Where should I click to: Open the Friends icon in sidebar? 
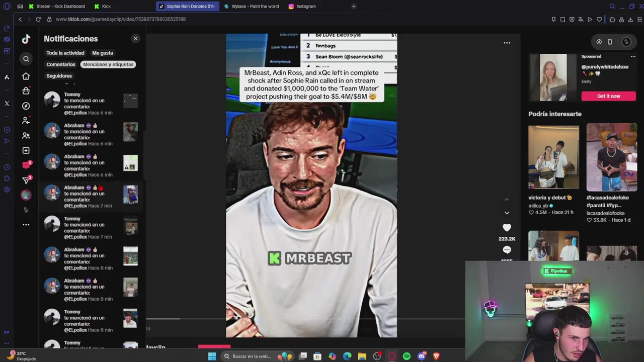26,136
